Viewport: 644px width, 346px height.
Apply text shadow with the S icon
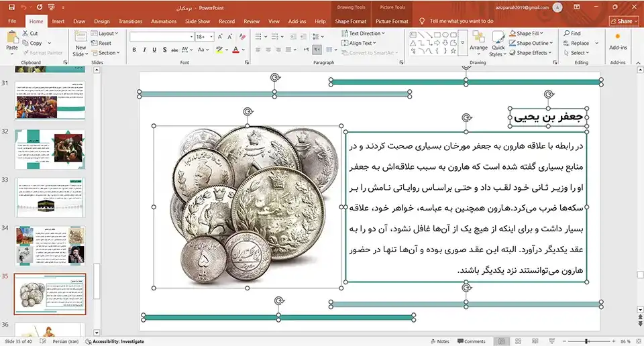(165, 50)
